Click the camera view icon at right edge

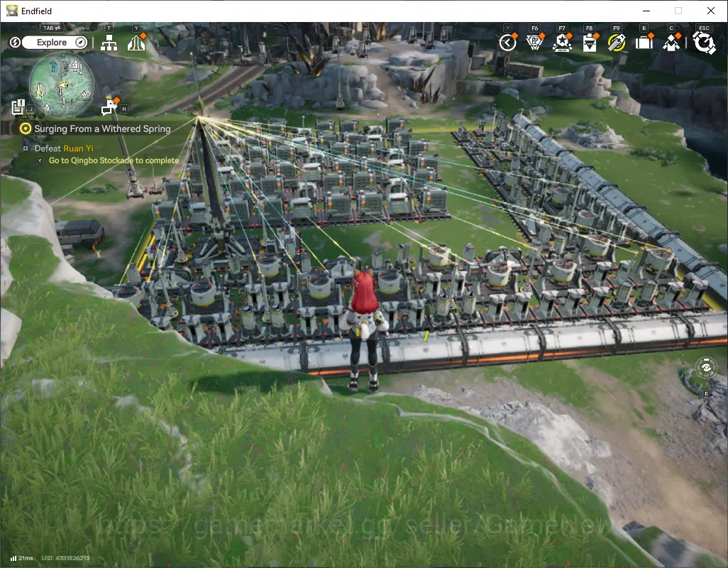(706, 368)
